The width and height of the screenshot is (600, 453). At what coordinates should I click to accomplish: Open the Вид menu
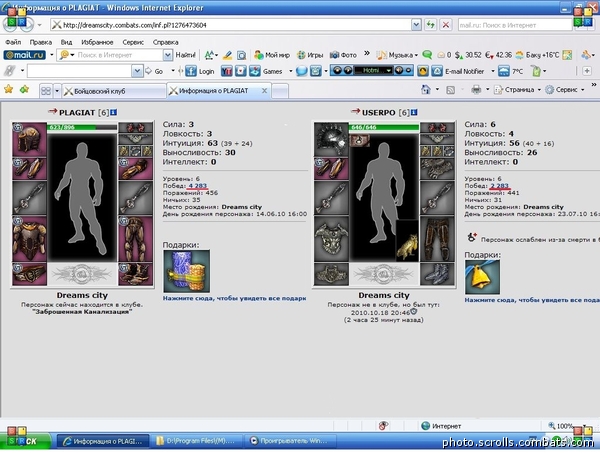(66, 42)
